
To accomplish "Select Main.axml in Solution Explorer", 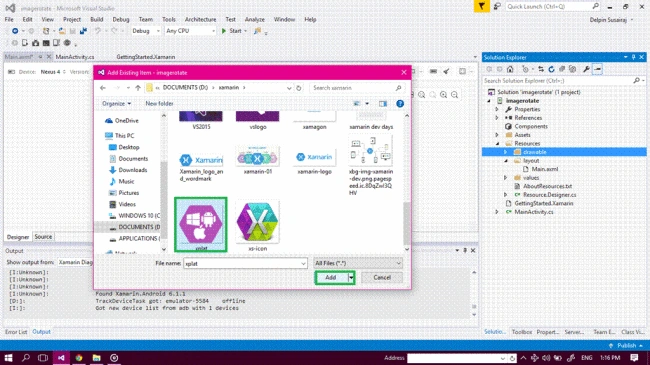I will coord(545,169).
